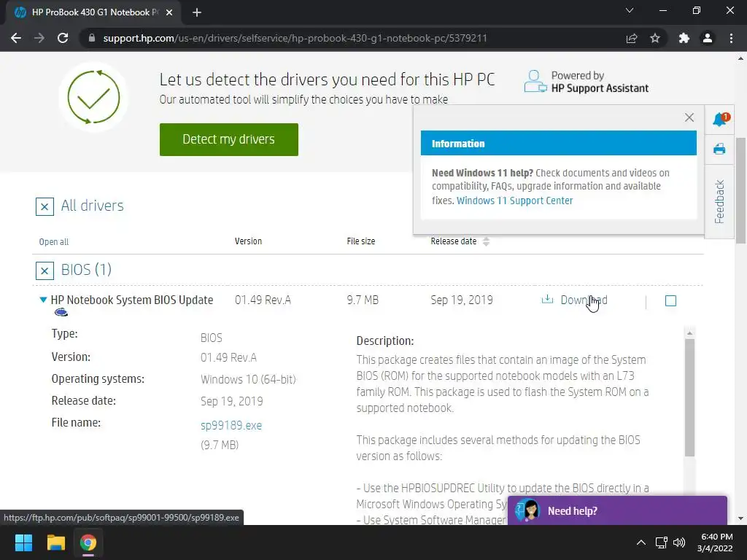This screenshot has height=560, width=747.
Task: Open the Chrome three-dot menu
Action: 731,38
